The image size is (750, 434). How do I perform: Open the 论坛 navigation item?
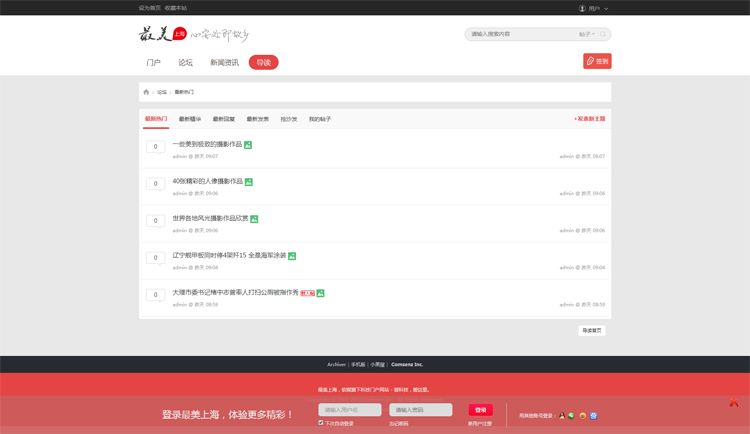pyautogui.click(x=186, y=62)
